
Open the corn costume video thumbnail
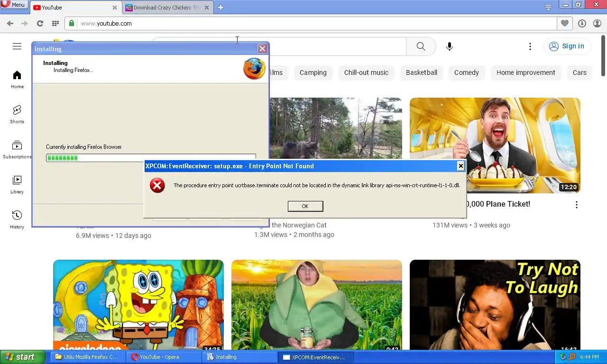point(317,305)
